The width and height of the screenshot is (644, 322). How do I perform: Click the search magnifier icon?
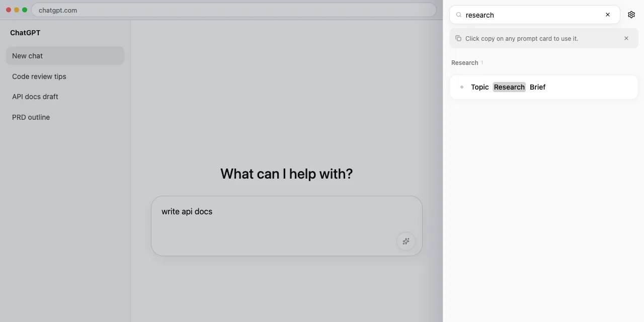[x=459, y=15]
